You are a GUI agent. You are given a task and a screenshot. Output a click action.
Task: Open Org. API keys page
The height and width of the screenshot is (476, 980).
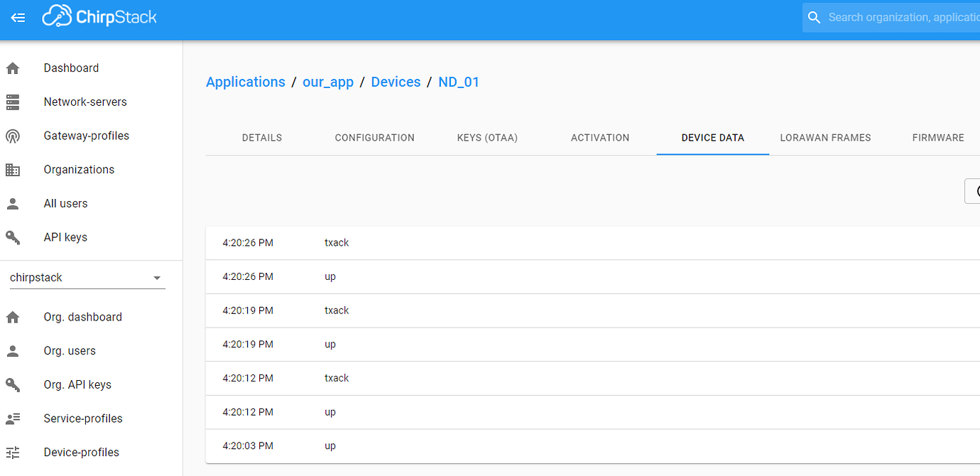pyautogui.click(x=77, y=385)
